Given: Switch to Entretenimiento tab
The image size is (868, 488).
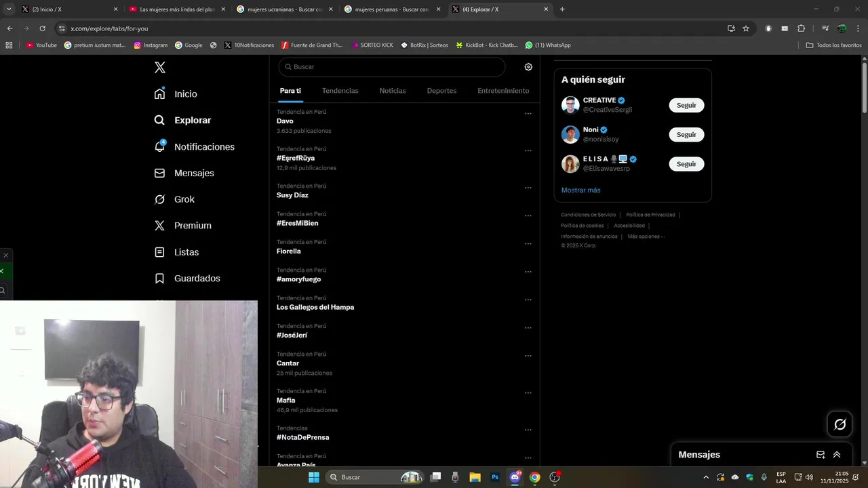Looking at the screenshot, I should (503, 91).
